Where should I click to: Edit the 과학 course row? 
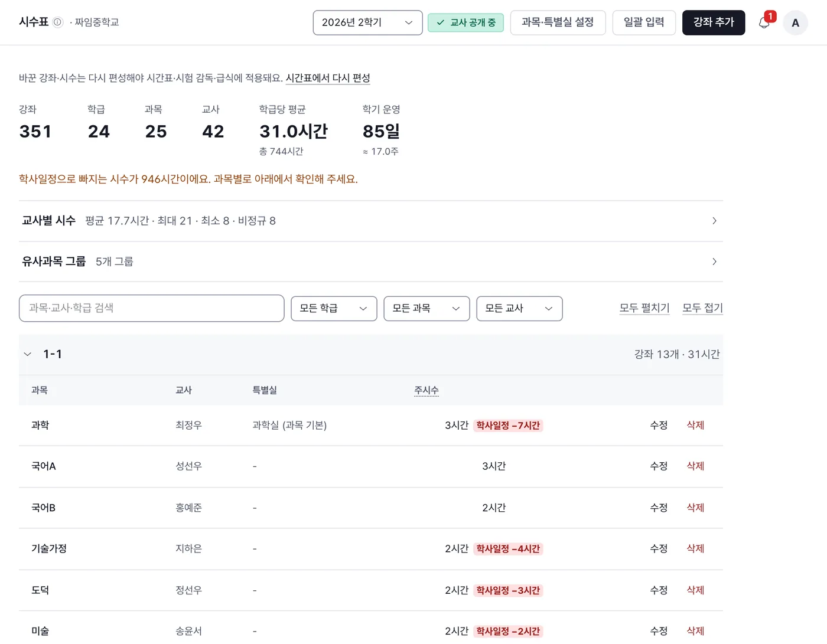pos(659,425)
